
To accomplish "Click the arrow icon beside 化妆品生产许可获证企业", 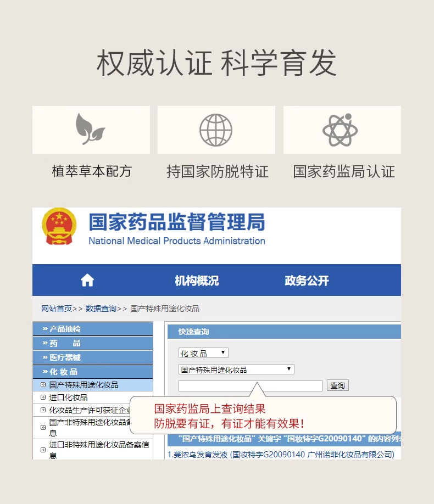I will (x=43, y=410).
